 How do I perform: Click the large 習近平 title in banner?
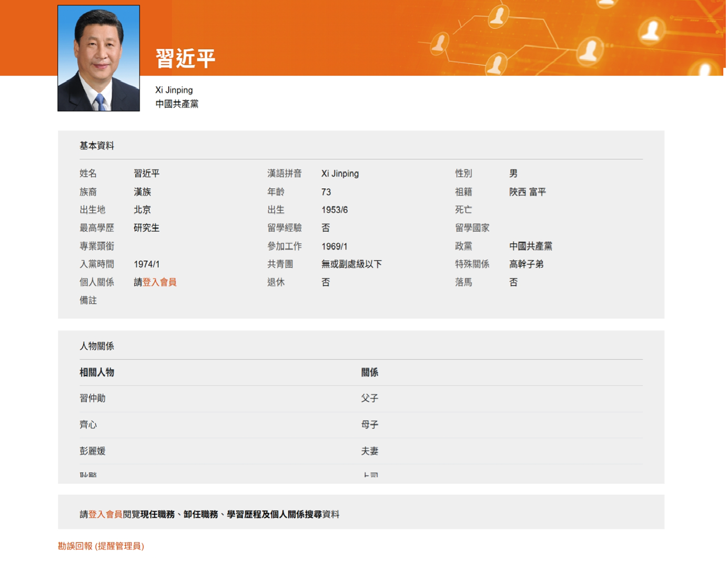click(x=185, y=58)
